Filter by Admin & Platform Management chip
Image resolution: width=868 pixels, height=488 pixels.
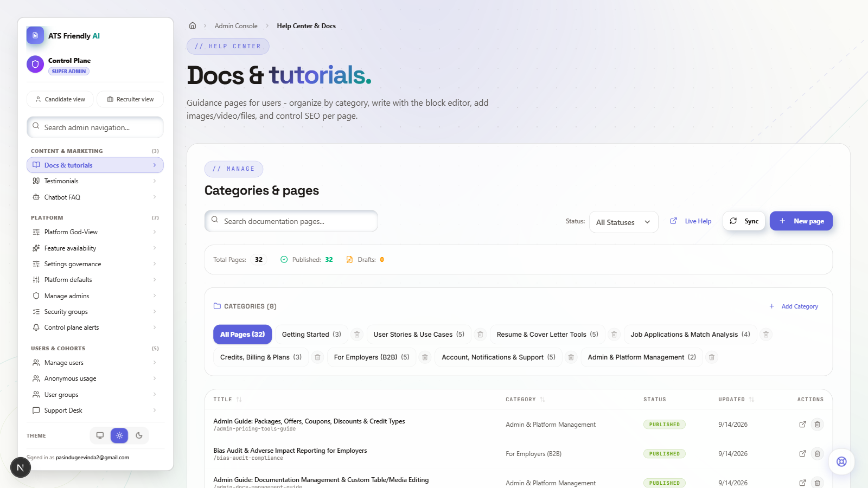click(642, 357)
